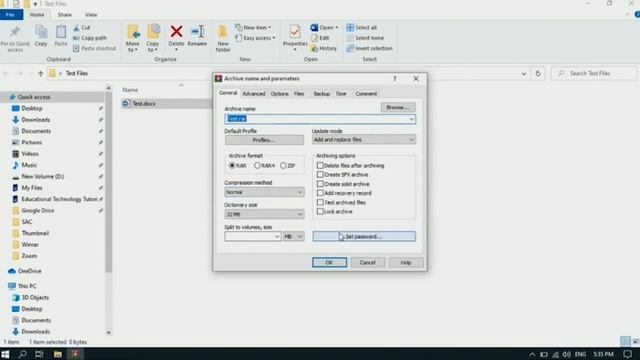Click the Up one level arrow
Screen dimensions: 640x360
point(40,73)
